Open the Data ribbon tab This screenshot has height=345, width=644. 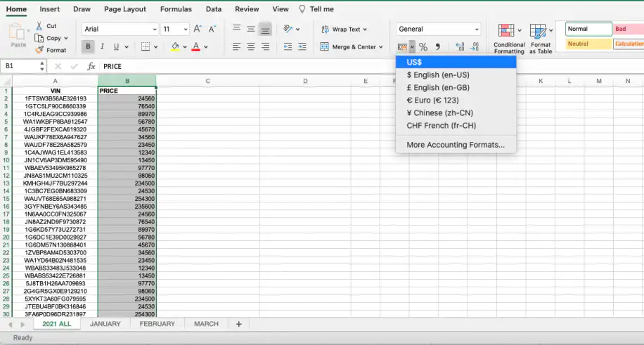(214, 9)
